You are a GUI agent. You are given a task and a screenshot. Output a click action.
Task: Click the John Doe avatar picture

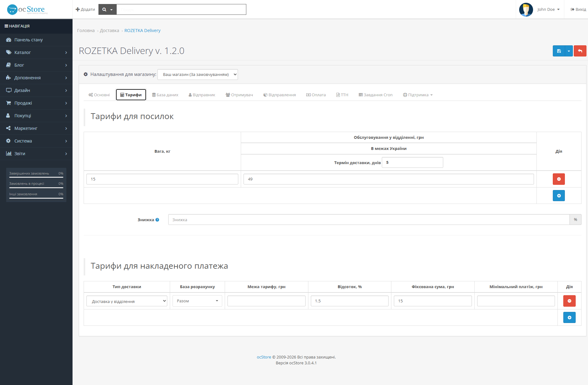click(x=526, y=10)
